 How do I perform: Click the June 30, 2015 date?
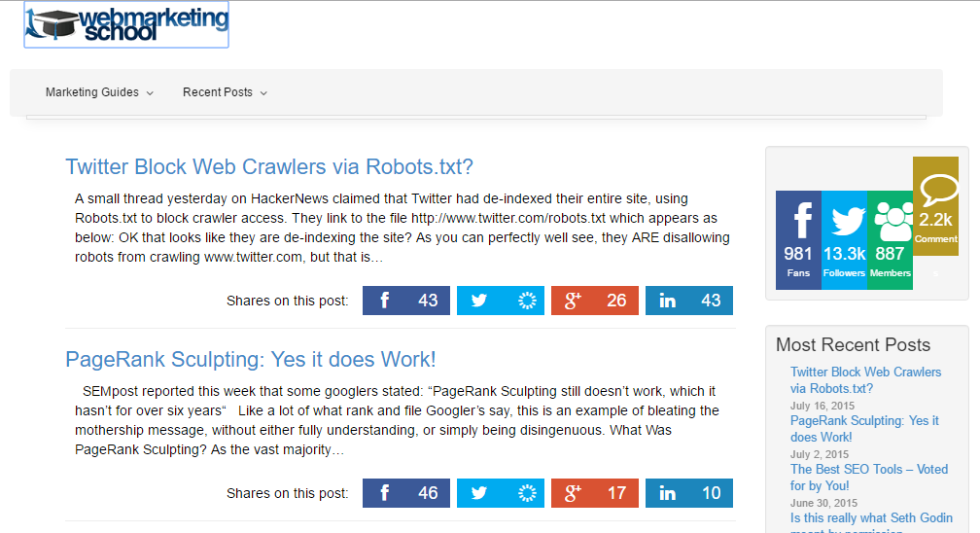[x=823, y=503]
